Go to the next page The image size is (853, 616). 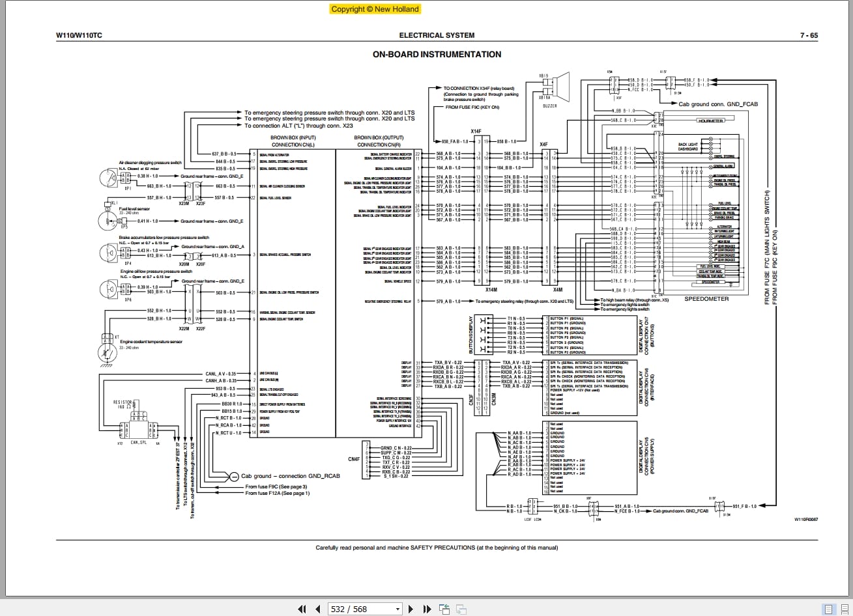coord(411,609)
